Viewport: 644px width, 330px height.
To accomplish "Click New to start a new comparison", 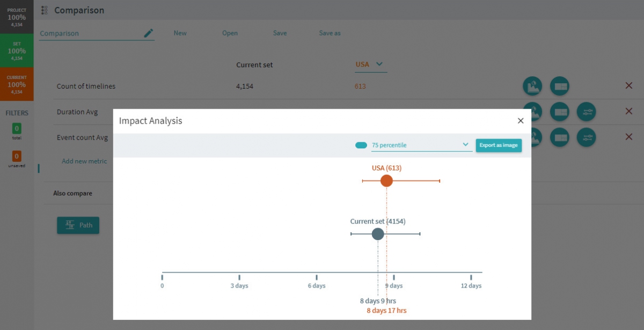I will click(x=180, y=33).
